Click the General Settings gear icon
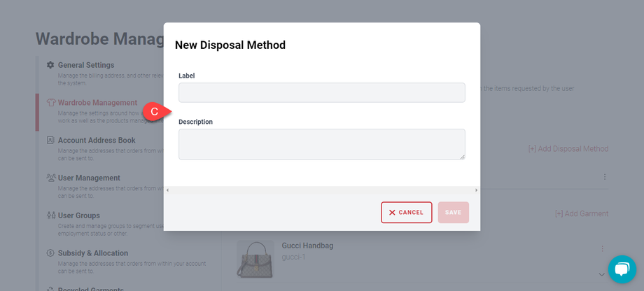This screenshot has width=644, height=291. pyautogui.click(x=50, y=65)
